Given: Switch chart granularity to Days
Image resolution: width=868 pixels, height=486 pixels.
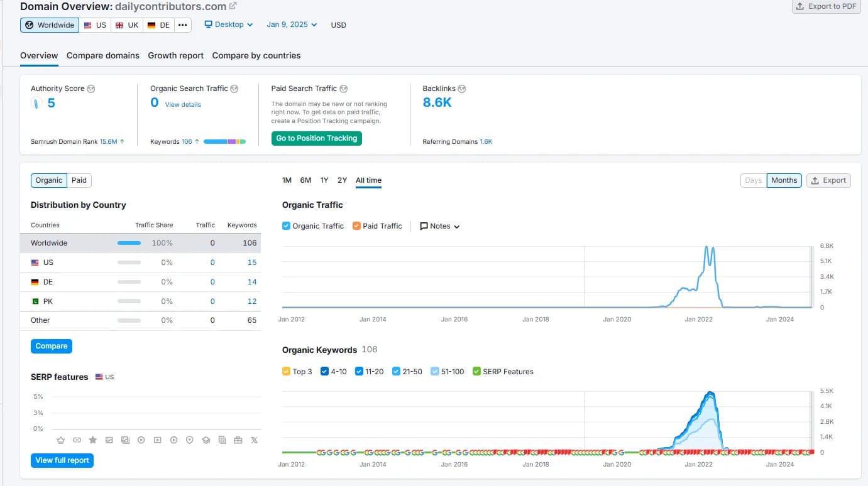Looking at the screenshot, I should (754, 180).
